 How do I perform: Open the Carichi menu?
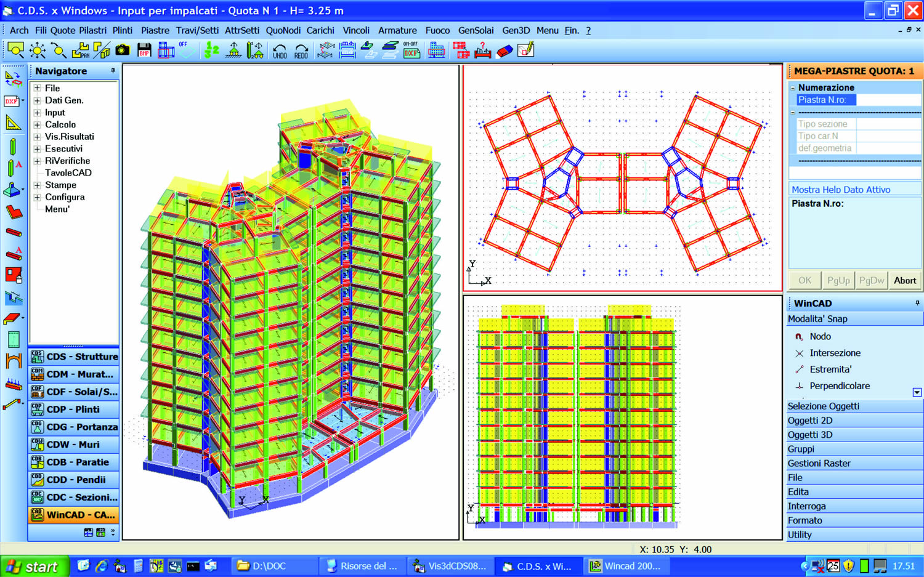(x=320, y=30)
